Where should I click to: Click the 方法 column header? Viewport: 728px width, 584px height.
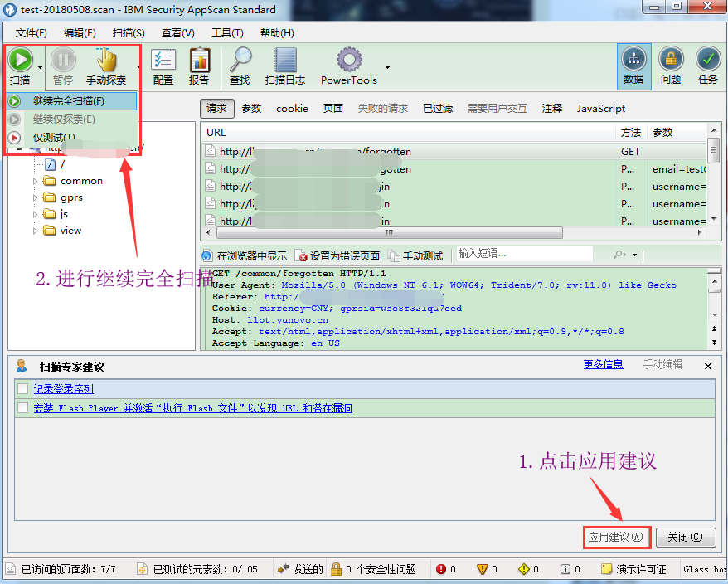tap(631, 133)
